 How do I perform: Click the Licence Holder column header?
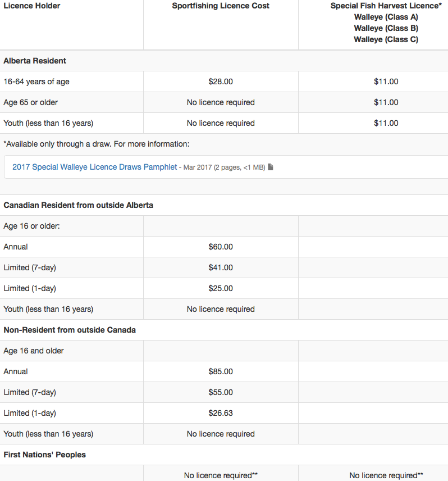point(32,6)
